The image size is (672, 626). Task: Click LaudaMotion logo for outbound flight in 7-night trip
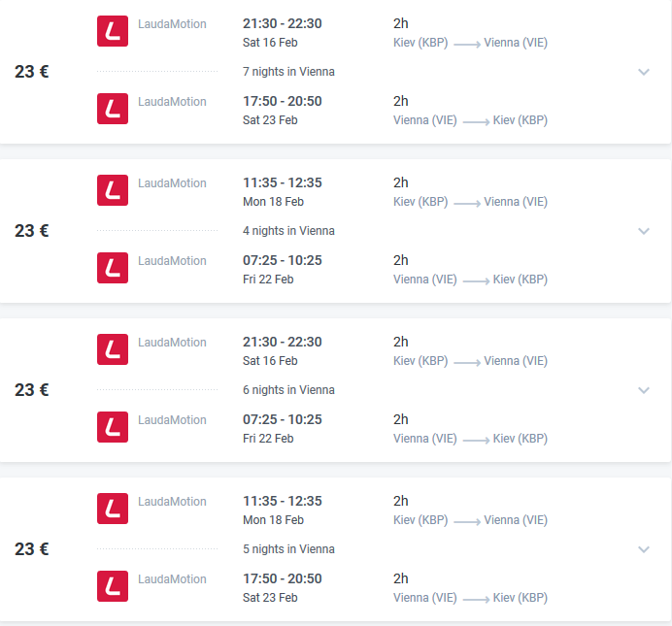pyautogui.click(x=113, y=31)
